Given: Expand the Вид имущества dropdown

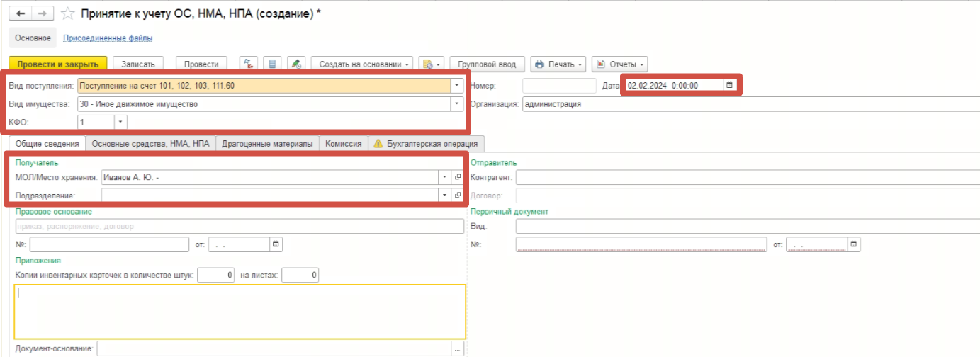Looking at the screenshot, I should click(x=456, y=104).
